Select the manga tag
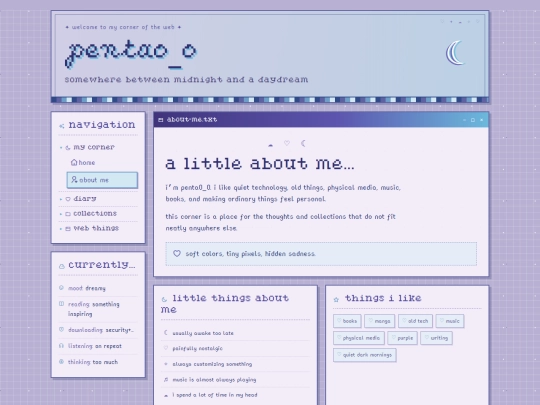The width and height of the screenshot is (540, 405). 380,321
